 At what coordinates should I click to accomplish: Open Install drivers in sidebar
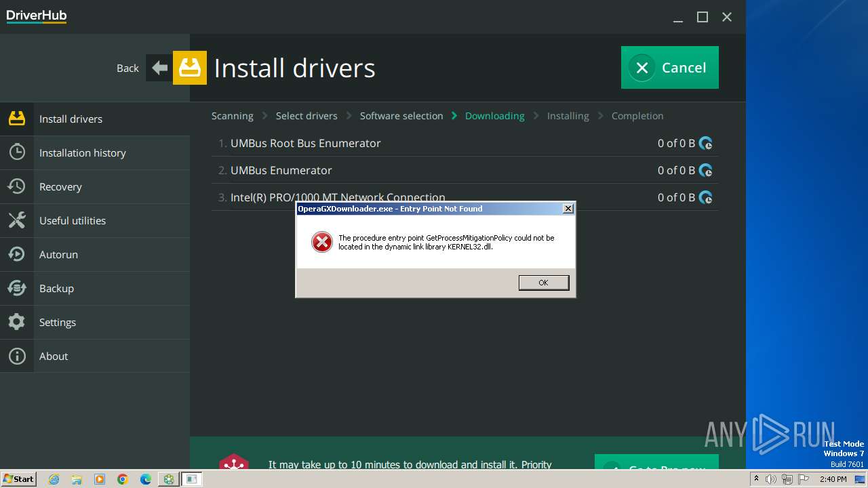coord(95,119)
